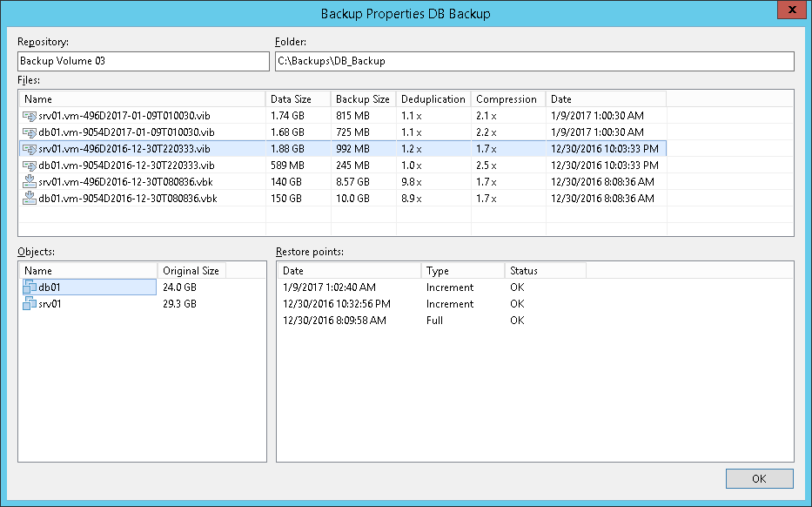Select the 1/9/2017 1:02:40 AM restore point
Viewport: 812px width, 507px height.
(330, 287)
